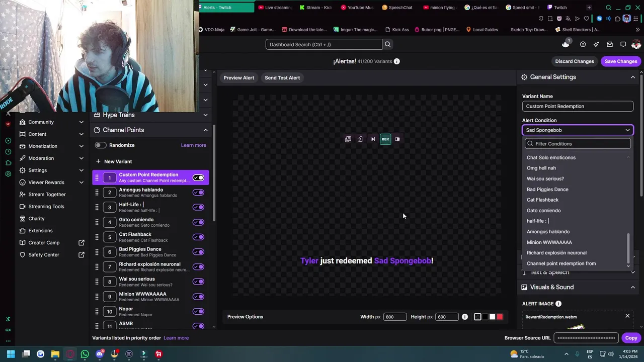Copy the Browser Source URL
This screenshot has height=362, width=644.
click(x=631, y=338)
